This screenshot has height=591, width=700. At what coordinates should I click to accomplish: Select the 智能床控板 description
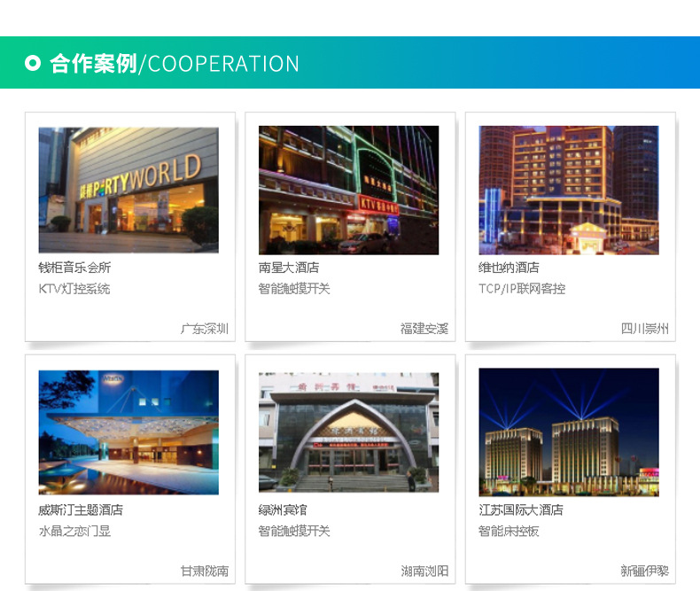pos(509,532)
